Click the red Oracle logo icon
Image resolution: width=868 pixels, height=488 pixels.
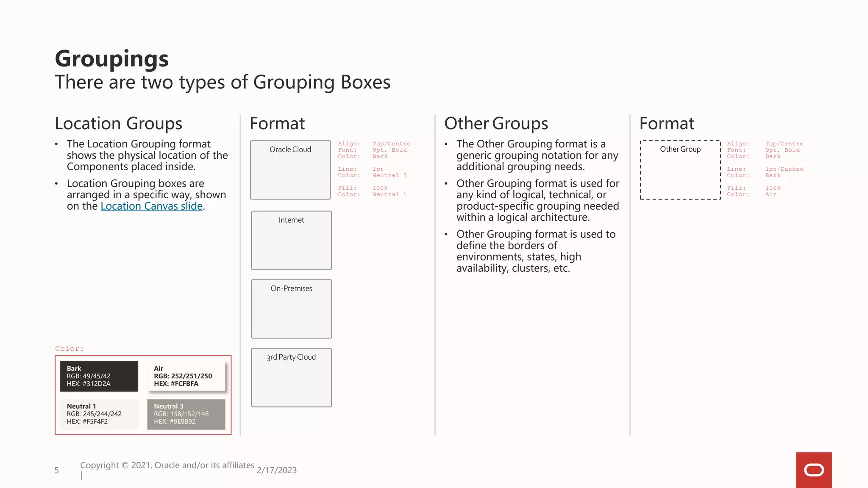813,470
